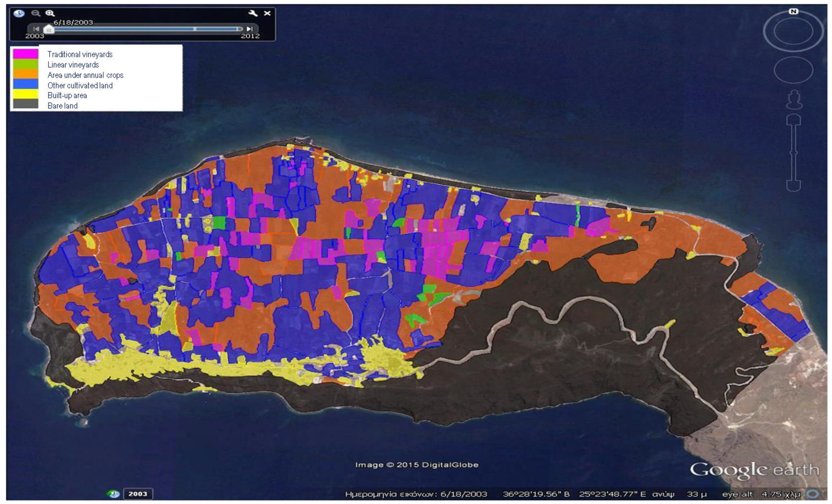The width and height of the screenshot is (832, 504).
Task: Open time slider options wrench
Action: 253,13
